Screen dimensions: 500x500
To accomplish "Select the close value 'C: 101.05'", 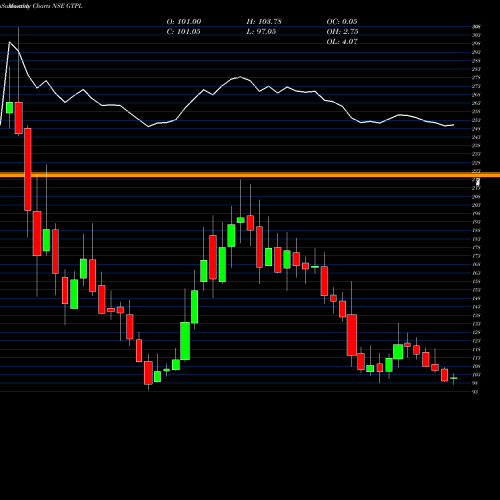I will click(x=183, y=32).
